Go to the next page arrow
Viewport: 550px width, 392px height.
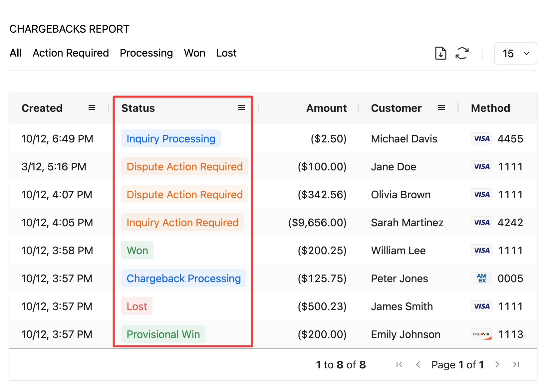[x=497, y=365]
